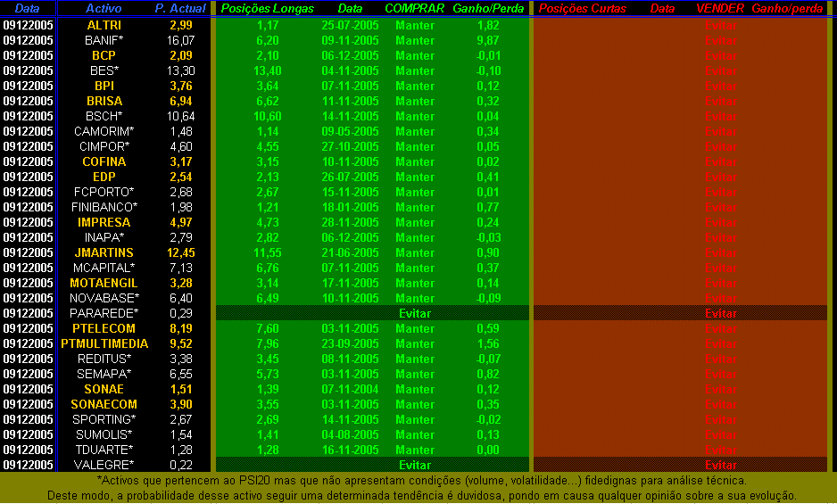This screenshot has height=504, width=837.
Task: Click green 'Evitar' in the PARAREDE row
Action: coord(415,313)
